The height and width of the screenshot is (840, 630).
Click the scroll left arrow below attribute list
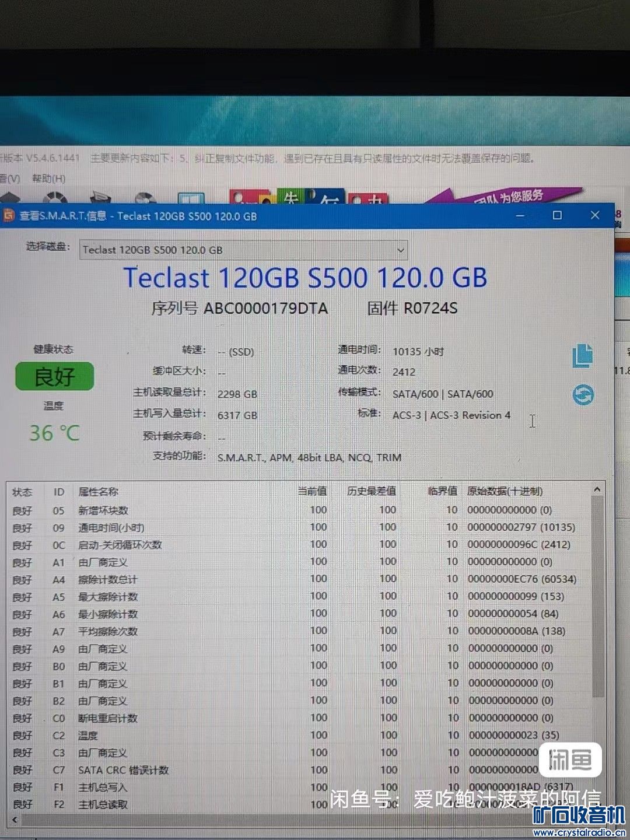point(15,820)
